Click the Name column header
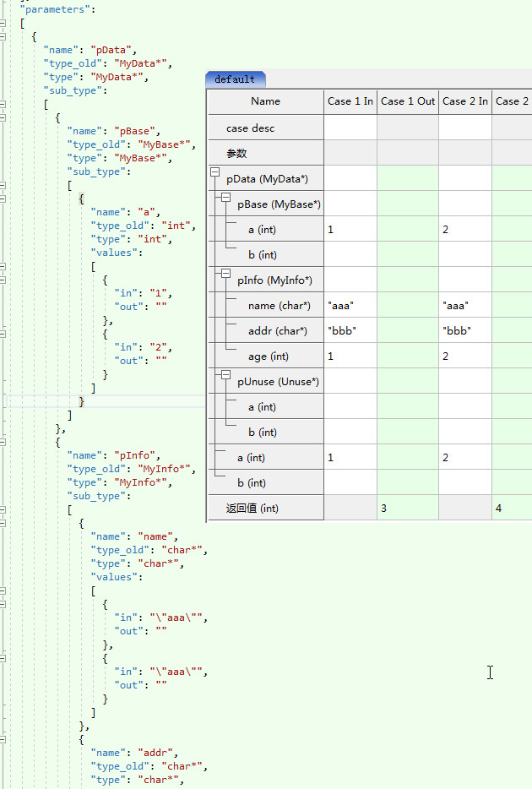 pyautogui.click(x=265, y=101)
